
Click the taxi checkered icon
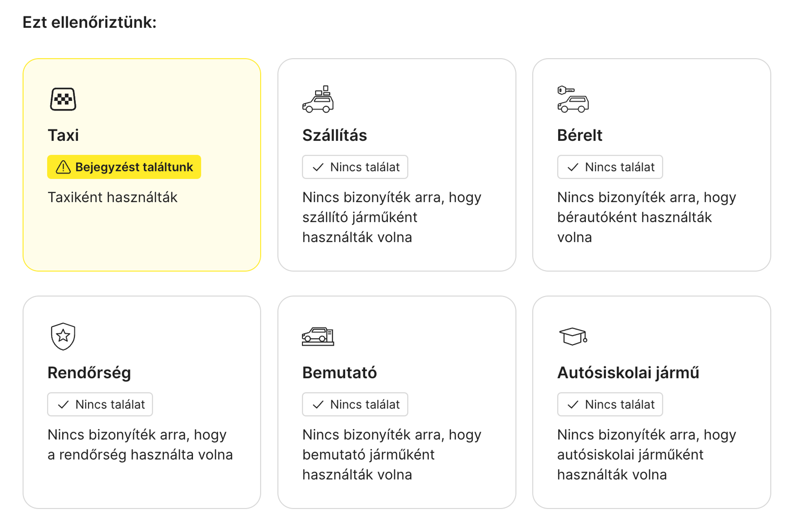63,99
